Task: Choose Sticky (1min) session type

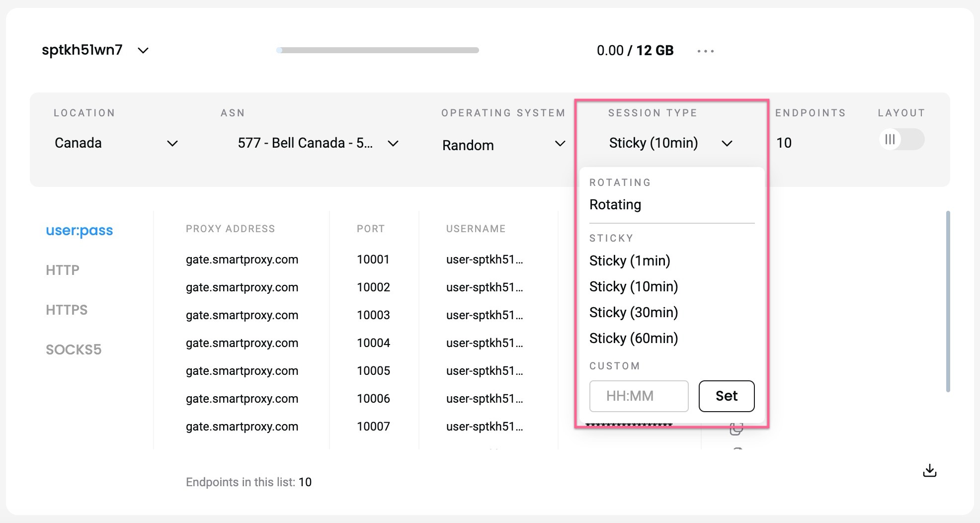Action: (630, 261)
